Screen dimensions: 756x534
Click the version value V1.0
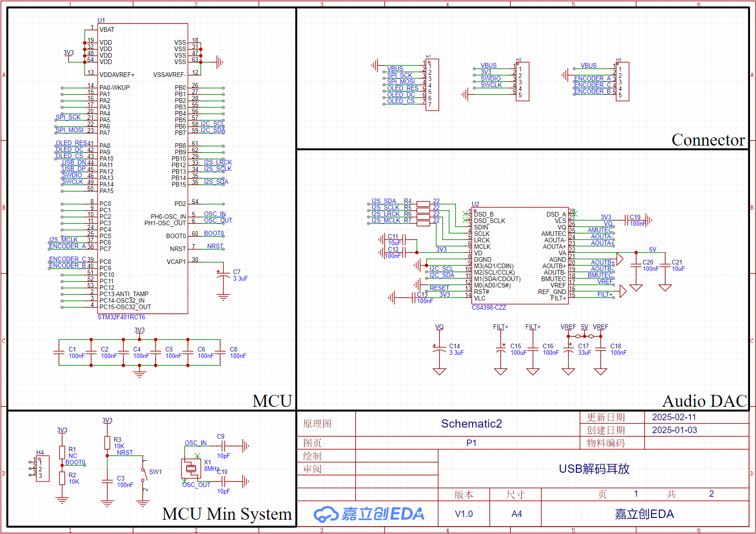point(463,514)
